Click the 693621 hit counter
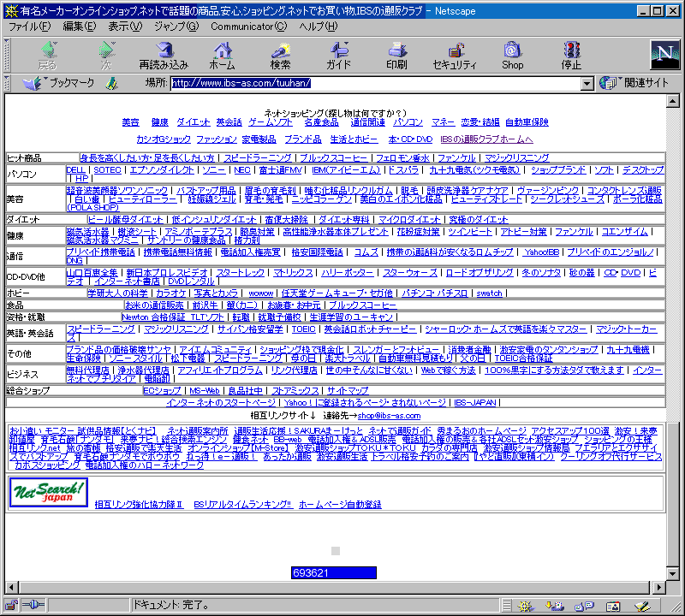 [x=334, y=572]
